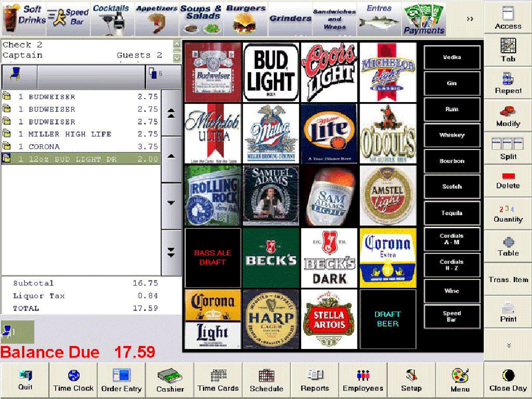Open the Time Clock module

73,380
